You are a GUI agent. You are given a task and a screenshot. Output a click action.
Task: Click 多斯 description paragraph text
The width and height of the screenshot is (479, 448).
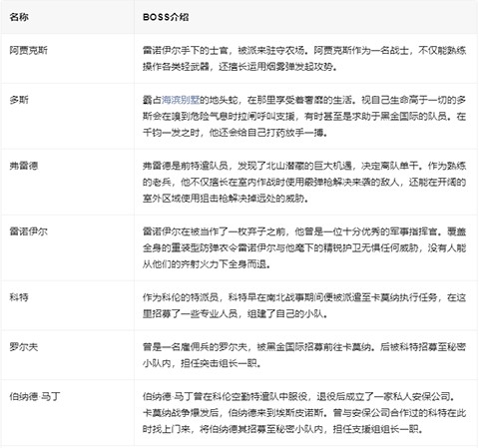click(x=304, y=116)
